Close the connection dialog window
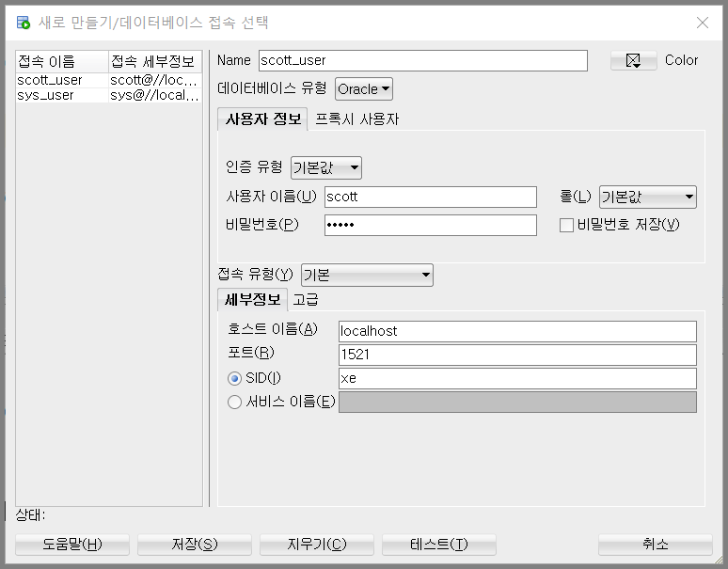 point(703,23)
